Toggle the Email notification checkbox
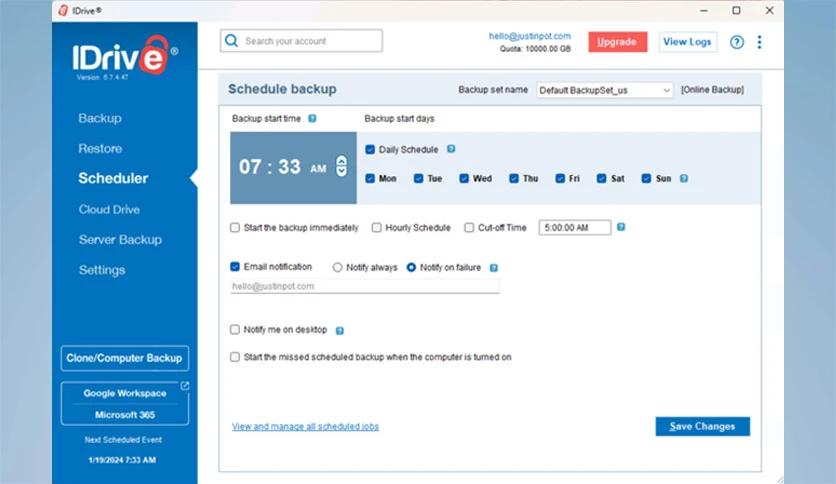This screenshot has width=836, height=484. coord(235,266)
